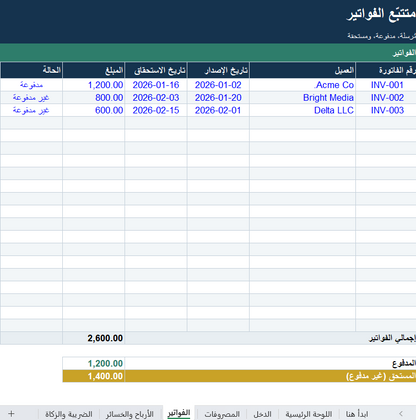Screen dimensions: 416x420
Task: Add a new sheet with plus icon
Action: pos(11,414)
